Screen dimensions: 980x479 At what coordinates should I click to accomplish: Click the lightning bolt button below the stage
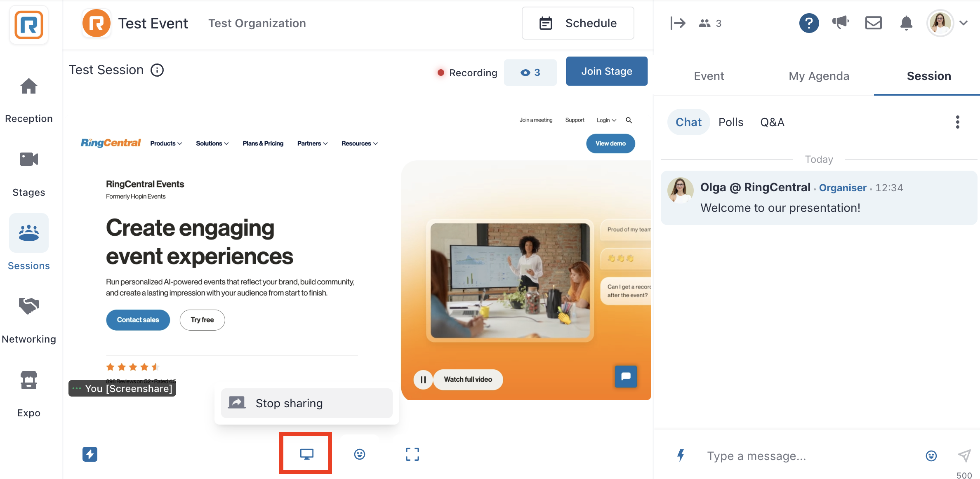(x=90, y=454)
